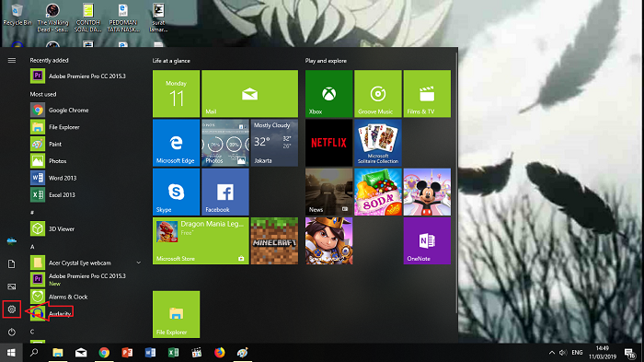The width and height of the screenshot is (644, 362).
Task: Click the Life at a glance group header
Action: 171,61
